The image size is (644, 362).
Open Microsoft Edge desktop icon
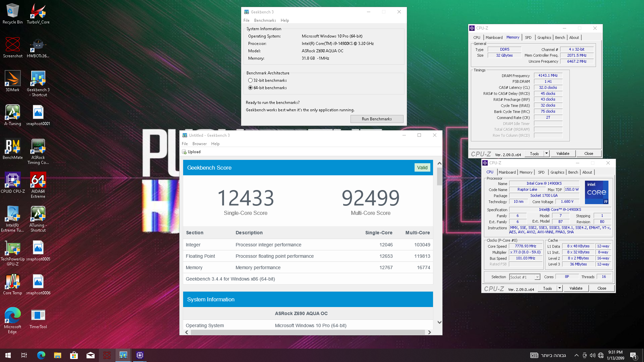(x=13, y=321)
